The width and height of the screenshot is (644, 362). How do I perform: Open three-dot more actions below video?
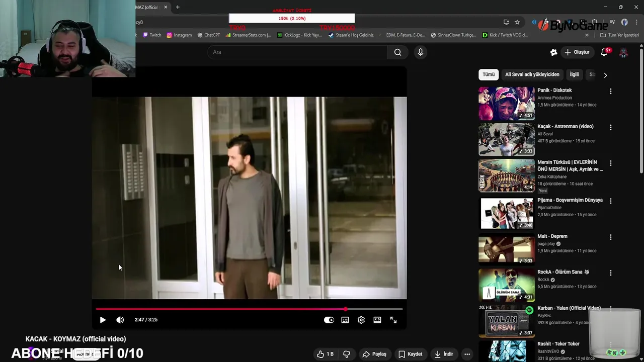pyautogui.click(x=467, y=354)
